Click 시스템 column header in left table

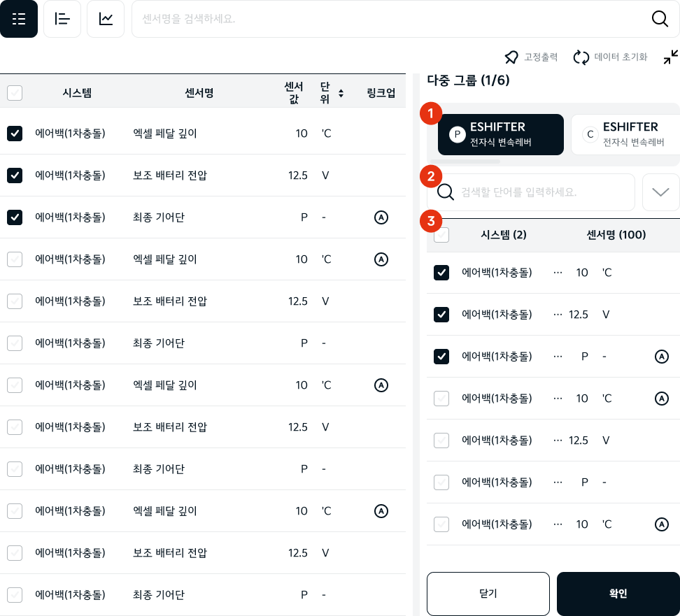77,93
